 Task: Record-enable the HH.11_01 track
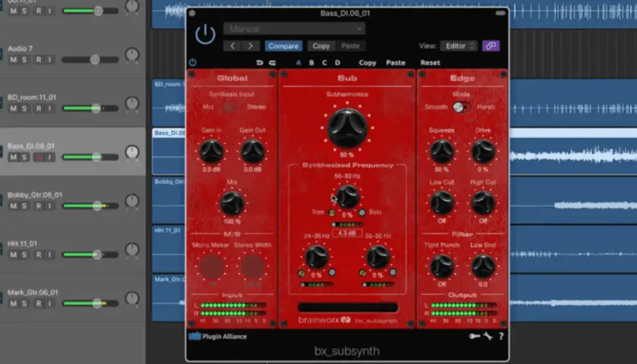coord(39,255)
